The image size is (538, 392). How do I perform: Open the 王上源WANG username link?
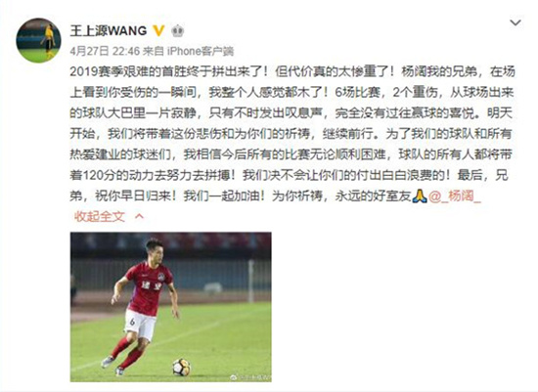(109, 31)
